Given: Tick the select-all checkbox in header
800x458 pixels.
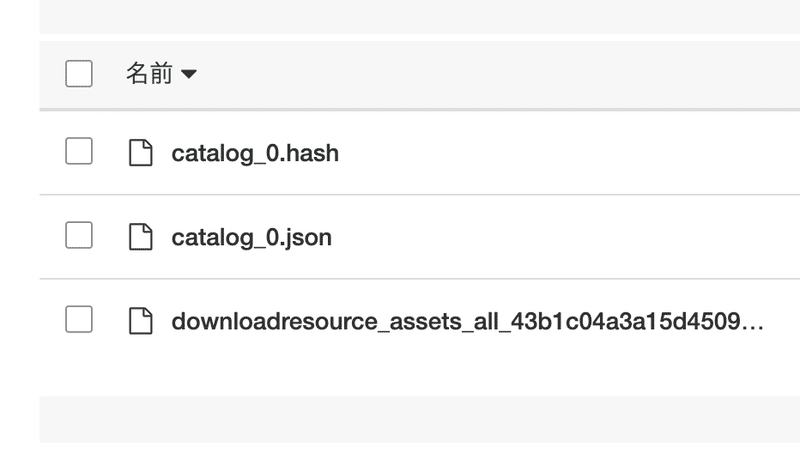Looking at the screenshot, I should [79, 73].
